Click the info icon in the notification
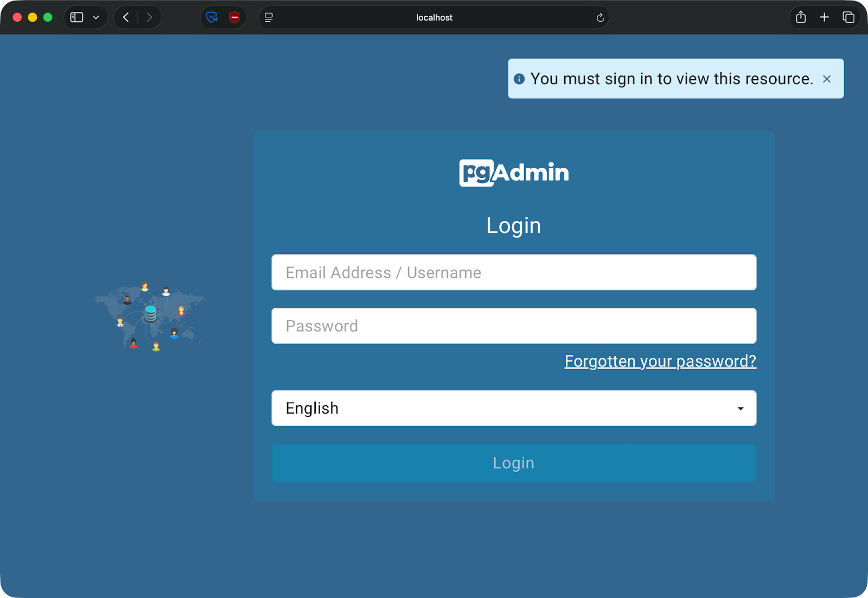Viewport: 868px width, 598px height. 519,79
